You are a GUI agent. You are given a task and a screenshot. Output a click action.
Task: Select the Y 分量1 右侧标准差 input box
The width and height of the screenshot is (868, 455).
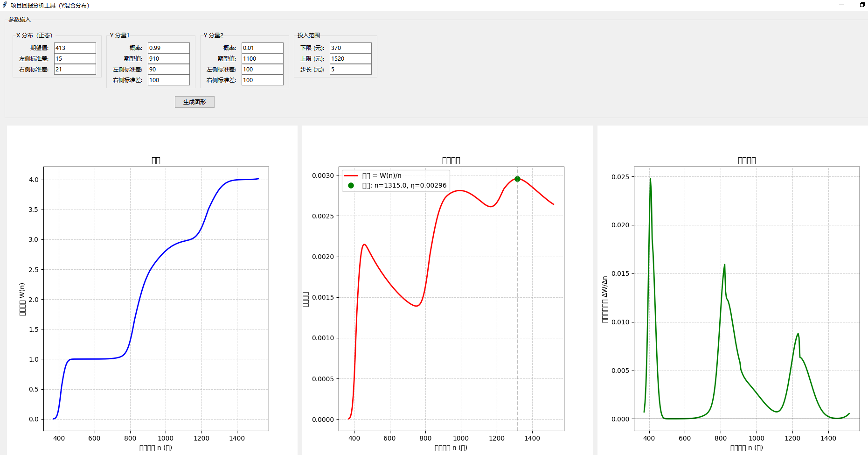(168, 80)
